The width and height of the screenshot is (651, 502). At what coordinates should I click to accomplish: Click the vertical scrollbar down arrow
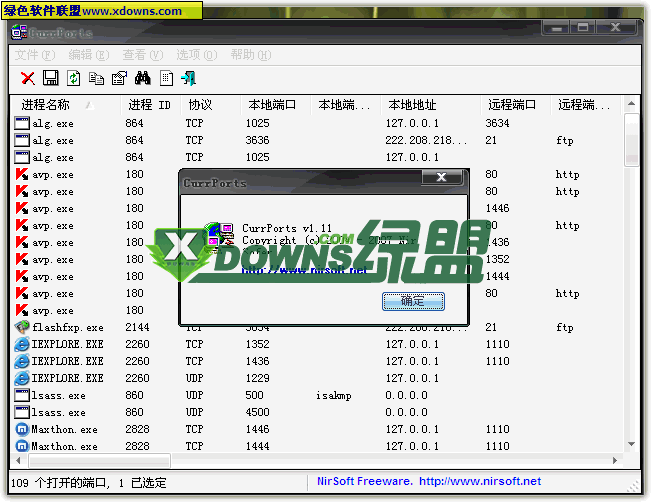[631, 444]
